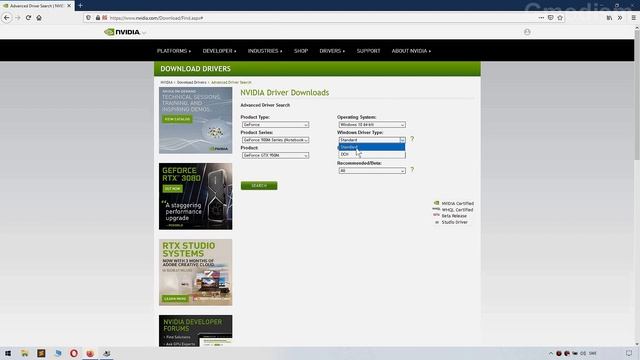The height and width of the screenshot is (360, 640).
Task: Open the ABOUT NVIDIA menu
Action: click(411, 51)
